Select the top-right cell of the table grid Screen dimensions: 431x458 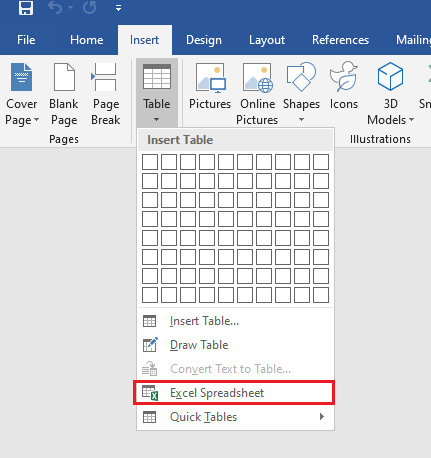click(321, 162)
